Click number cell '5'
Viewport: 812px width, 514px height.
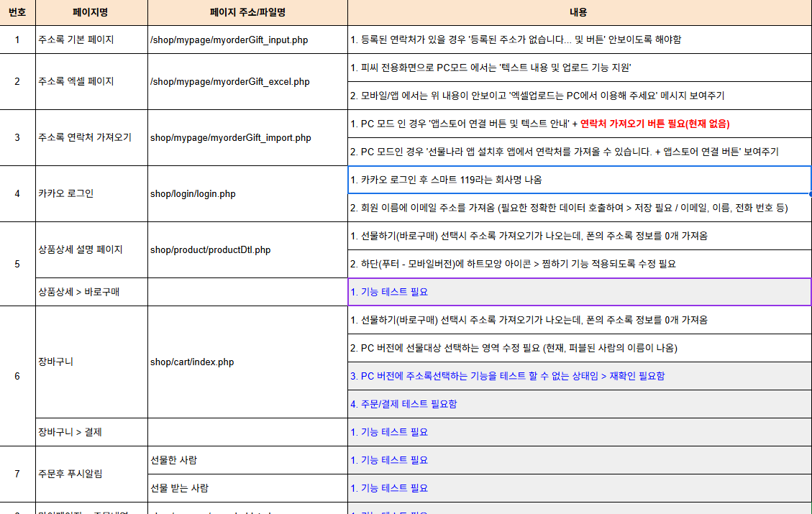tap(17, 264)
